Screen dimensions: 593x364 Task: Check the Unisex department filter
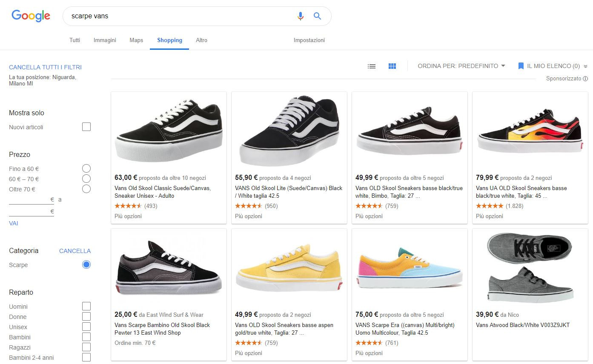click(86, 327)
